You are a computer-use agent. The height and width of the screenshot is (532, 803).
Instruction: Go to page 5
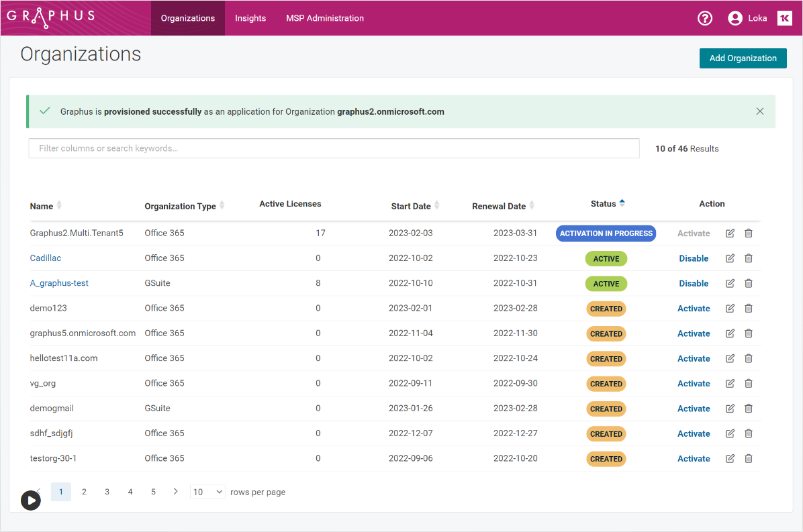(x=153, y=492)
